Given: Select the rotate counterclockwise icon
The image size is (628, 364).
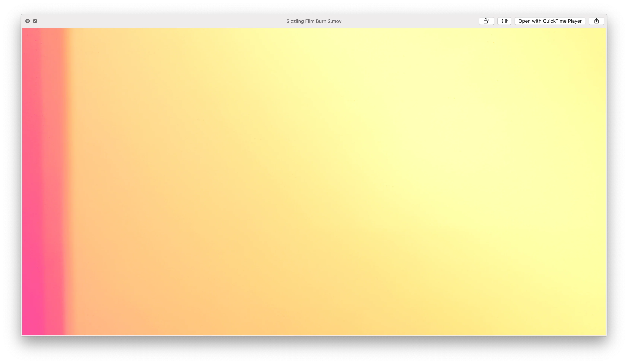Looking at the screenshot, I should [x=486, y=21].
